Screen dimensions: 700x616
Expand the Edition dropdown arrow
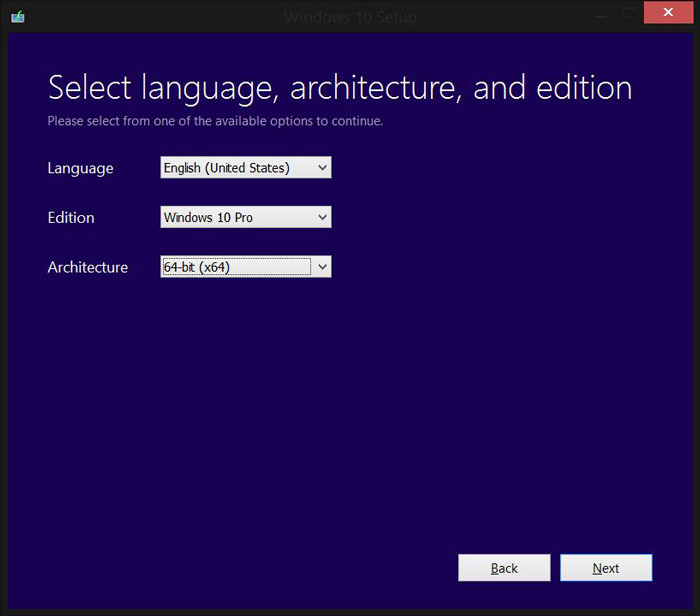coord(322,217)
